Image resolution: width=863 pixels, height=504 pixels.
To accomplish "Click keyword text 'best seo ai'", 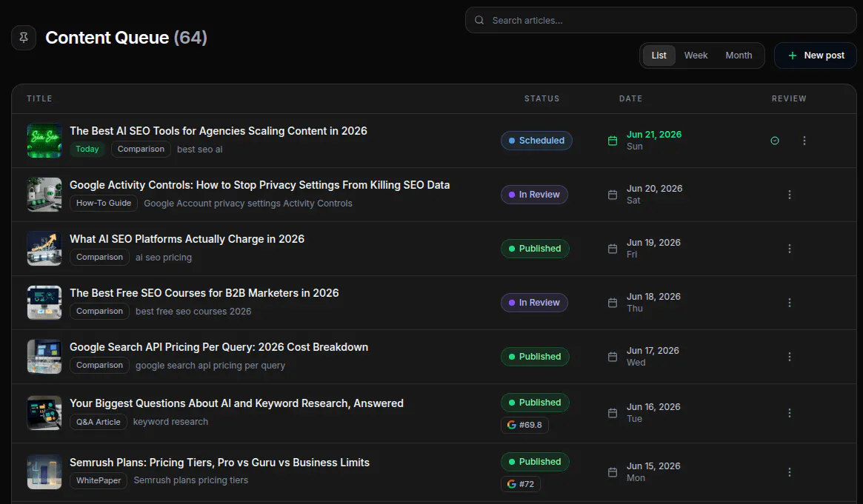I will (x=200, y=149).
